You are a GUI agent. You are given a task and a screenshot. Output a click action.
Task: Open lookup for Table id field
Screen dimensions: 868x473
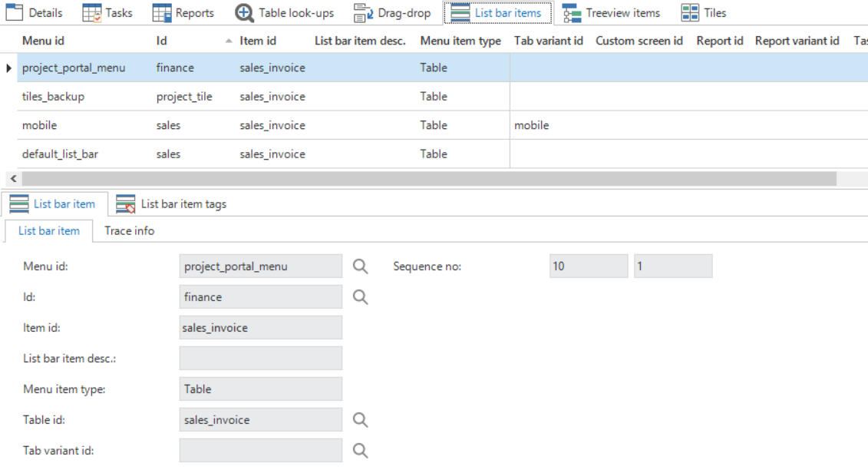pos(360,420)
